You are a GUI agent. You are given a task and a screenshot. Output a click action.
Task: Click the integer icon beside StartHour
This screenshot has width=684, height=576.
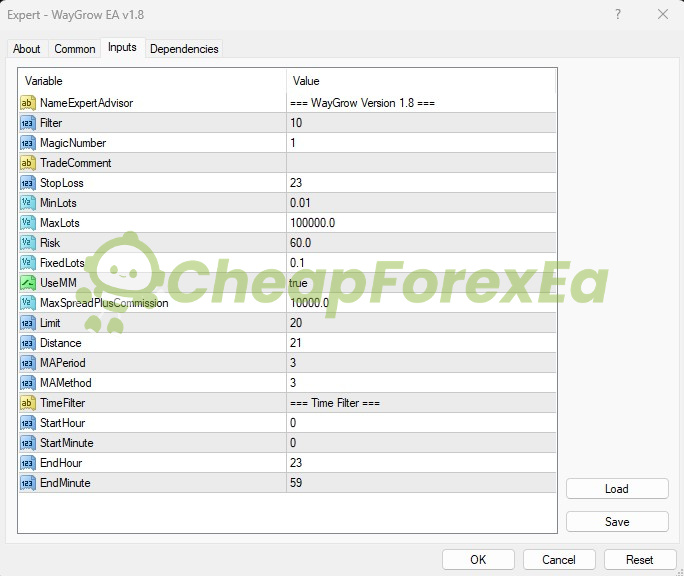(x=27, y=423)
